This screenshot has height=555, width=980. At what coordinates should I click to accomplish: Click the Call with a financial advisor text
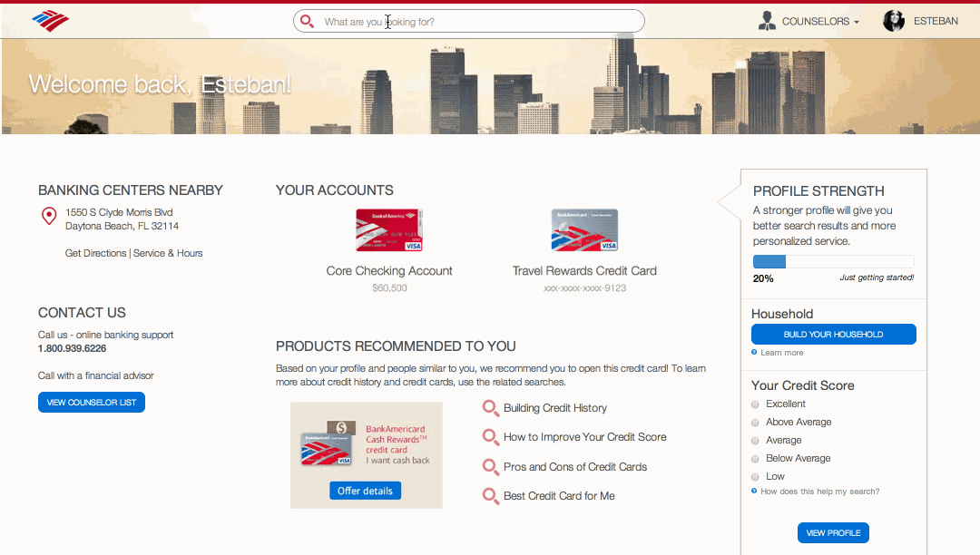point(95,375)
